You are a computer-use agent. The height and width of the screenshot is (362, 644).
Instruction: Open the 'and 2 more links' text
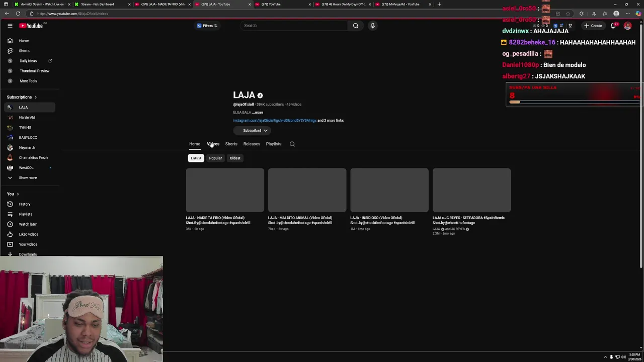331,121
